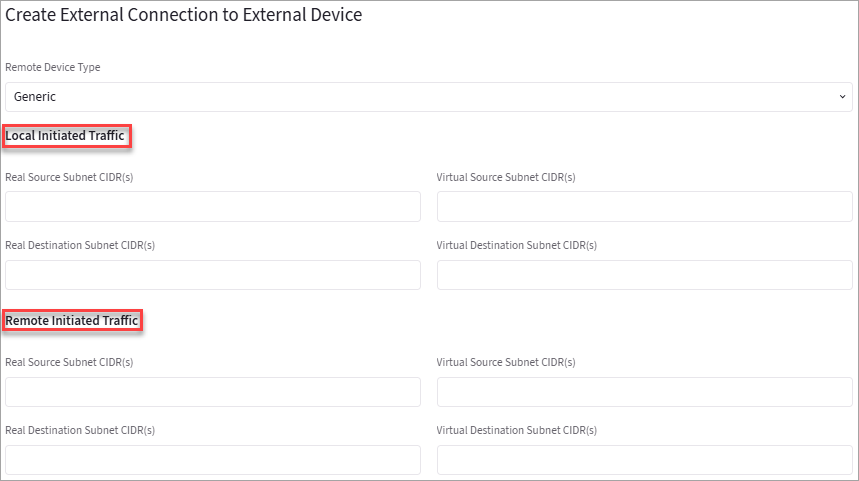859x481 pixels.
Task: Focus Real Destination Subnet field under Local Initiated Traffic
Action: pos(213,275)
